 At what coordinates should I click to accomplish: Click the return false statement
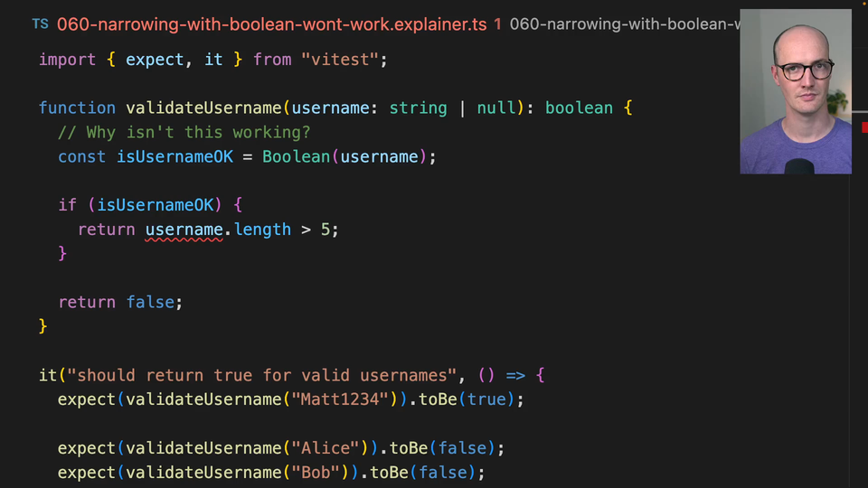point(120,303)
